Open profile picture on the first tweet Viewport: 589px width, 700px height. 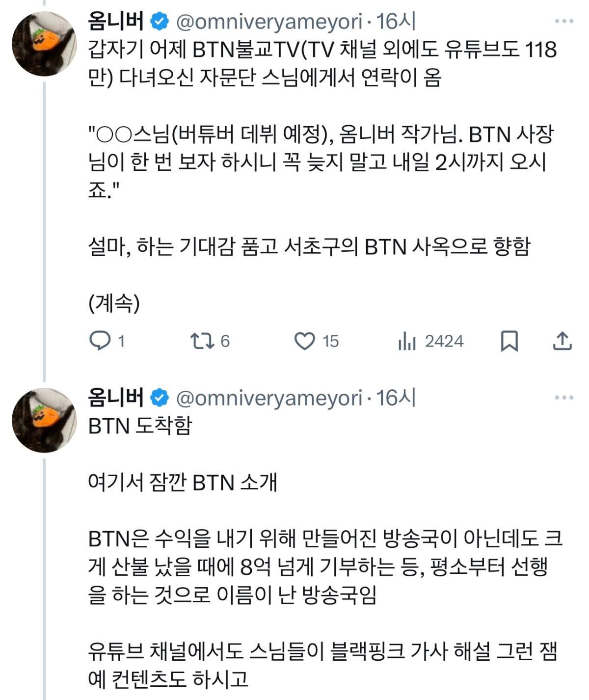[x=45, y=44]
